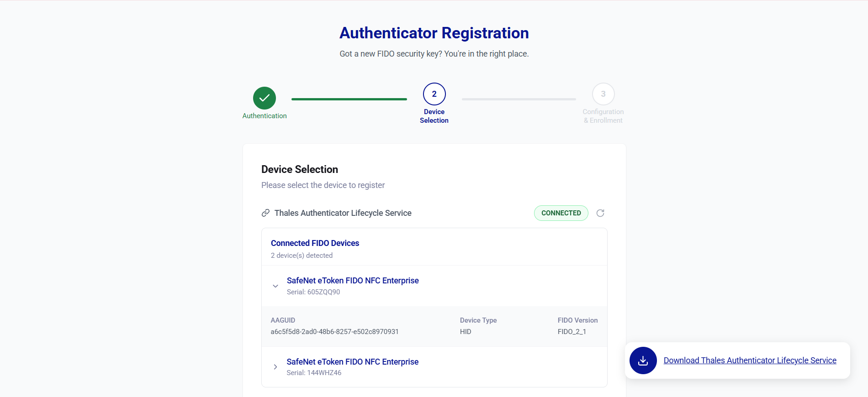Click the AAGUID column label
Screen dimensions: 868x397
[x=283, y=320]
